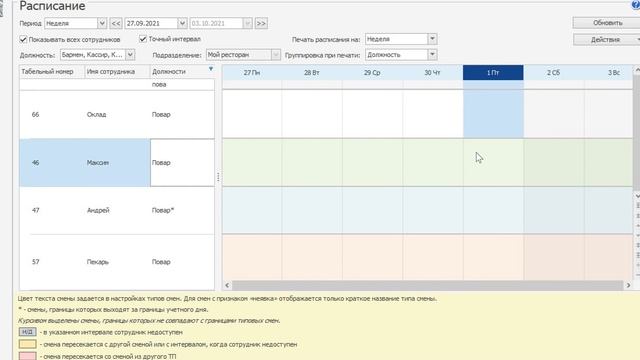Click the panel splitter handle dots
The image size is (640, 360).
218,177
